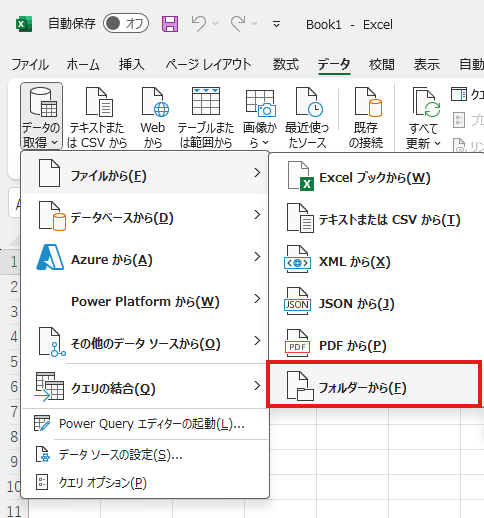Choose JSON から(J) in submenu
484x518 pixels.
pyautogui.click(x=376, y=303)
